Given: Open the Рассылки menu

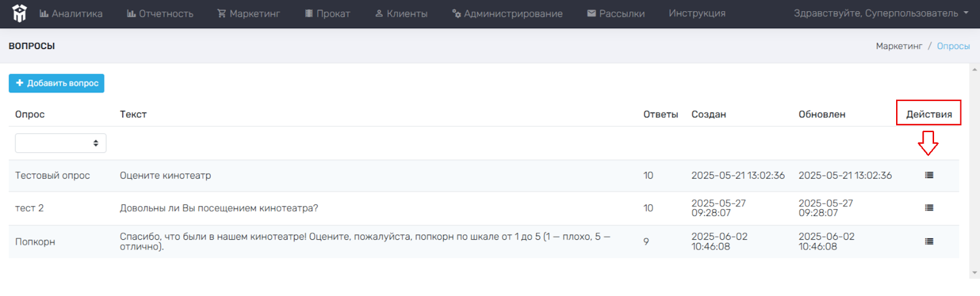Looking at the screenshot, I should (x=616, y=13).
